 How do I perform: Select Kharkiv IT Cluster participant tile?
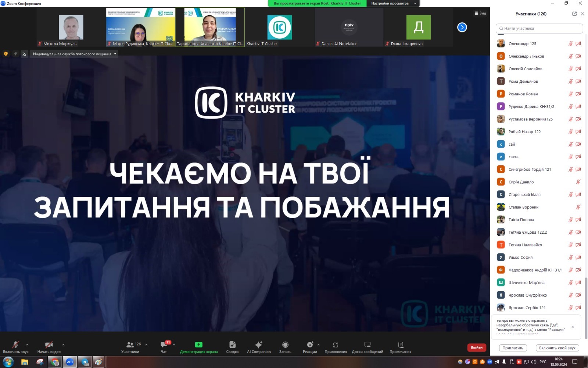(x=279, y=28)
